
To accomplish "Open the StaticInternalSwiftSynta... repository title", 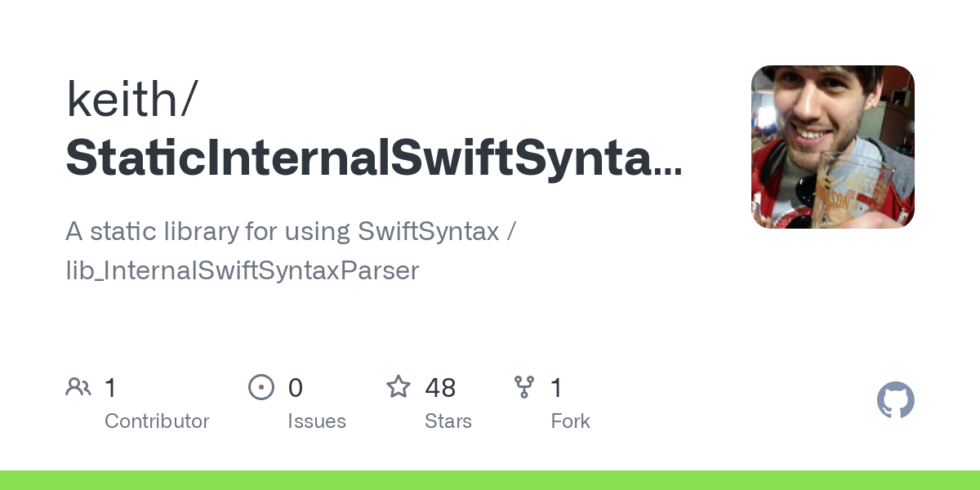I will 373,157.
